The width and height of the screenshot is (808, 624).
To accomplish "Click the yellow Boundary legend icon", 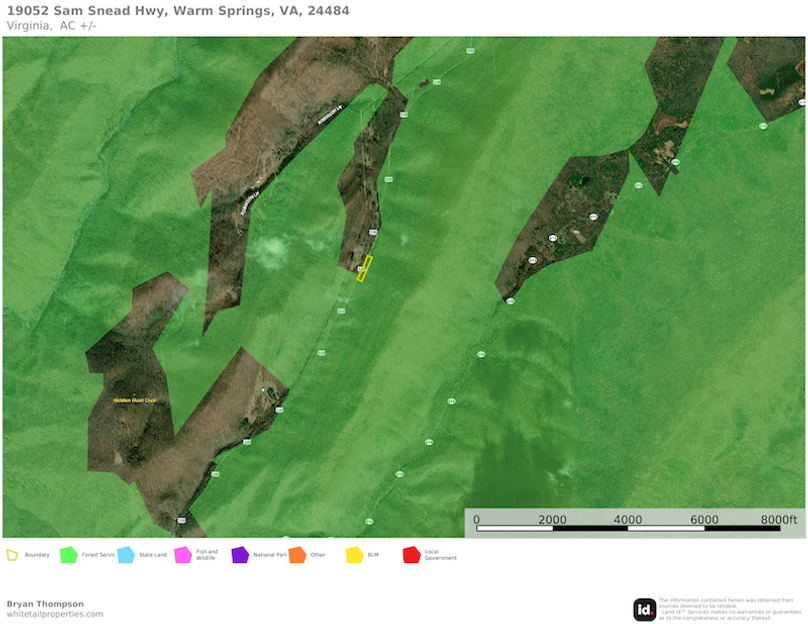I will point(12,555).
